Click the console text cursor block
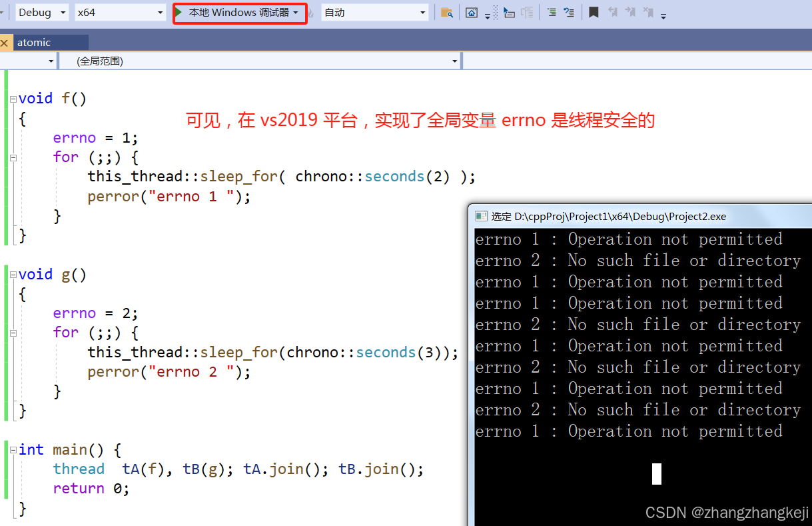Image resolution: width=812 pixels, height=526 pixels. pos(657,474)
